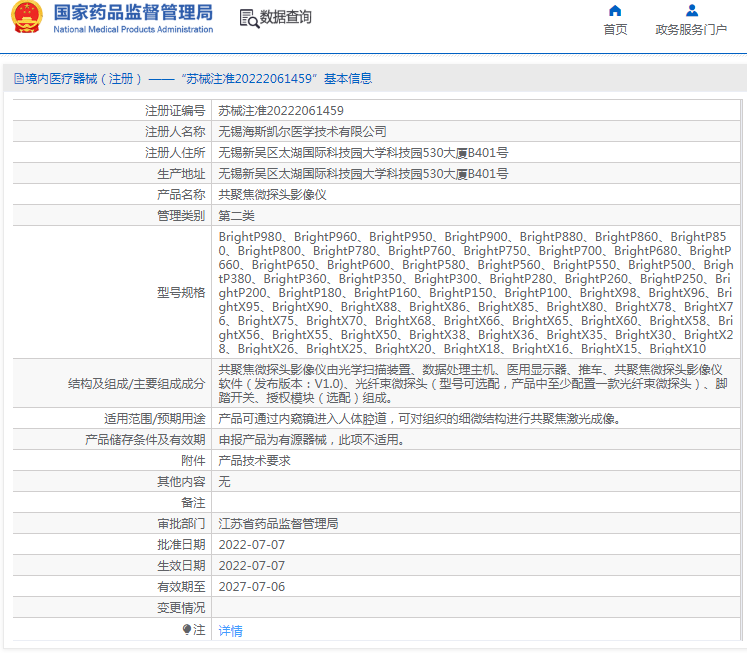Select registration number 苏械注准20222061459 in table

tap(281, 111)
